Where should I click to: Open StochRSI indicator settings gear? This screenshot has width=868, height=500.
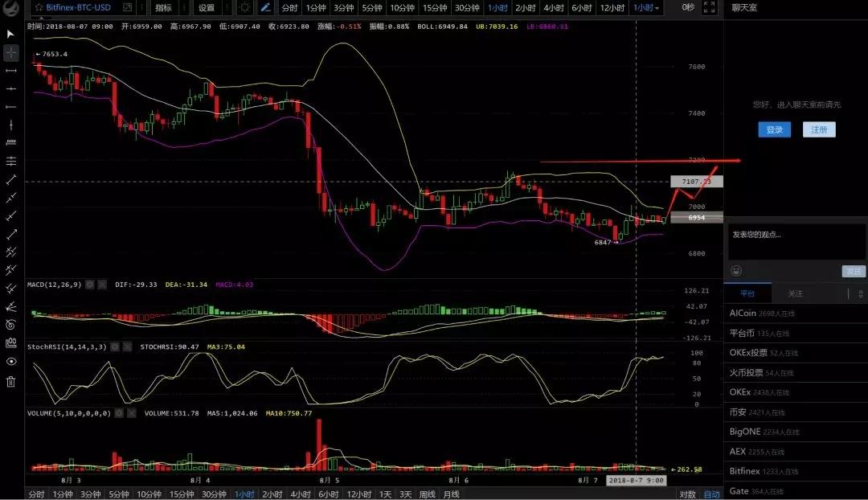tap(115, 346)
